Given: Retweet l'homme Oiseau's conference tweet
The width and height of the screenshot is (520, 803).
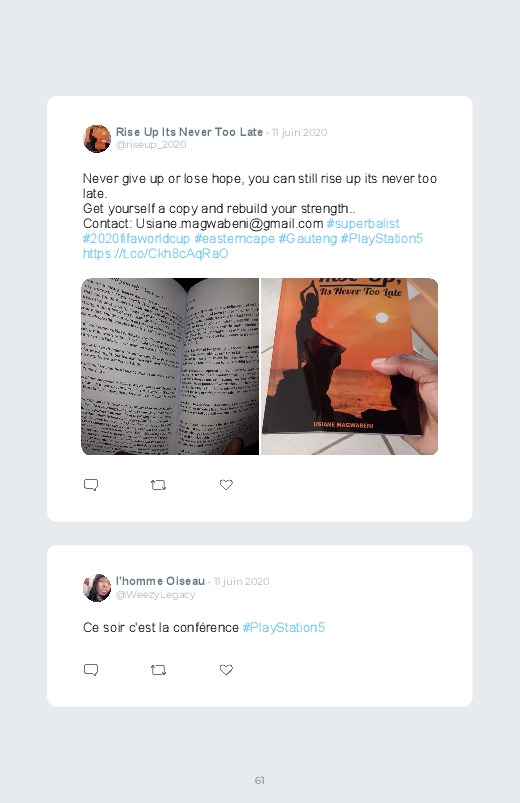Looking at the screenshot, I should click(x=158, y=669).
